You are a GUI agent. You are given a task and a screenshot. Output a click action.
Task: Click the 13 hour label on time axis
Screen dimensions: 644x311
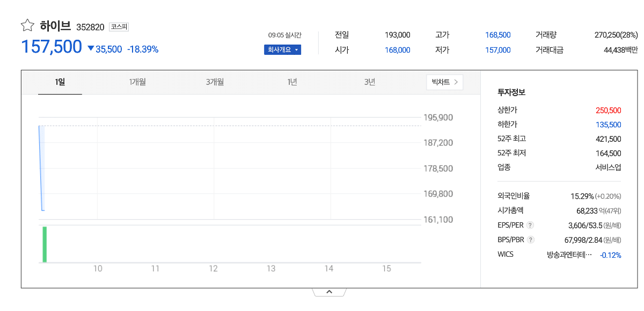(x=271, y=269)
